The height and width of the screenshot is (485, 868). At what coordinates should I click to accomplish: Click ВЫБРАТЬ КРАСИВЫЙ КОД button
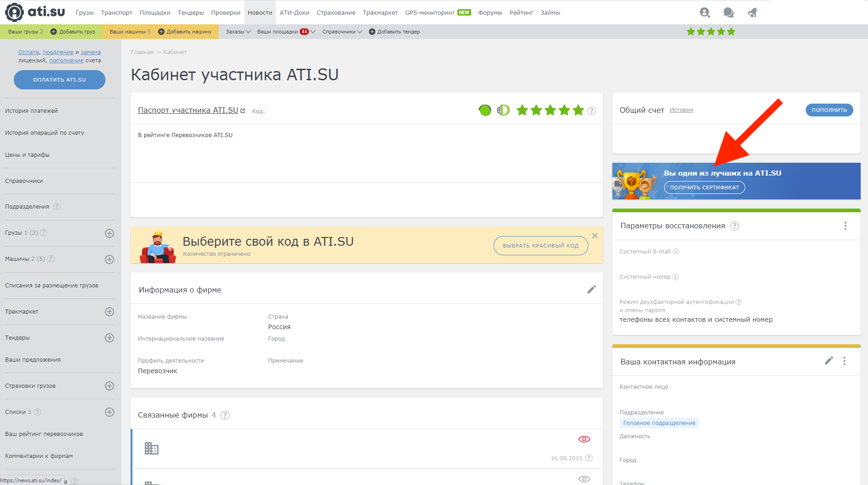[x=541, y=246]
